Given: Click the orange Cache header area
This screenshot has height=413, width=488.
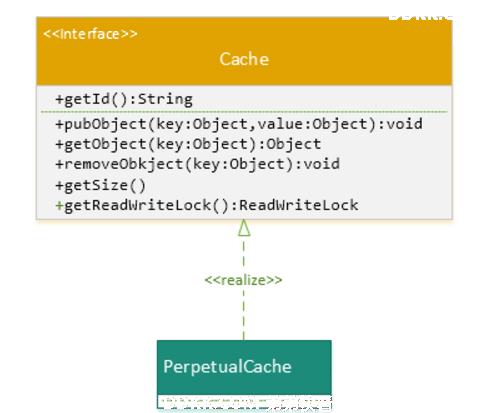Looking at the screenshot, I should click(x=244, y=51).
